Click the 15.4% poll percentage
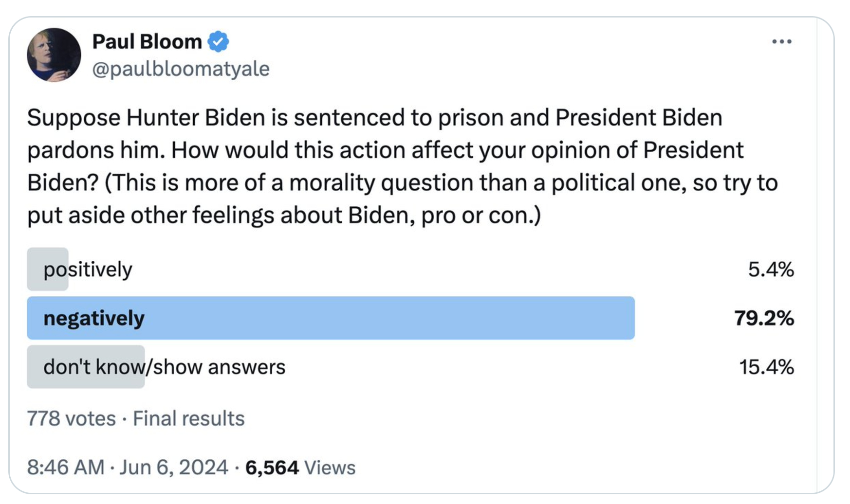 (766, 367)
